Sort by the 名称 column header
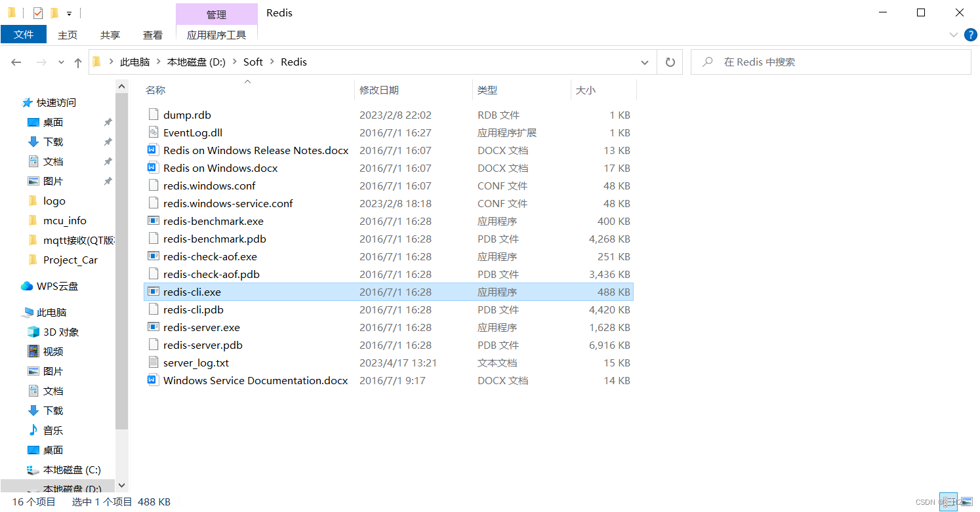Image resolution: width=980 pixels, height=512 pixels. point(155,90)
